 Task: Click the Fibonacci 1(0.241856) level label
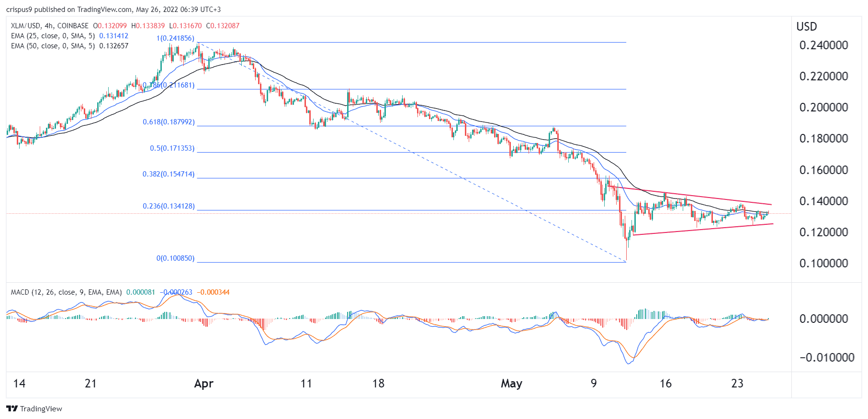pos(175,38)
